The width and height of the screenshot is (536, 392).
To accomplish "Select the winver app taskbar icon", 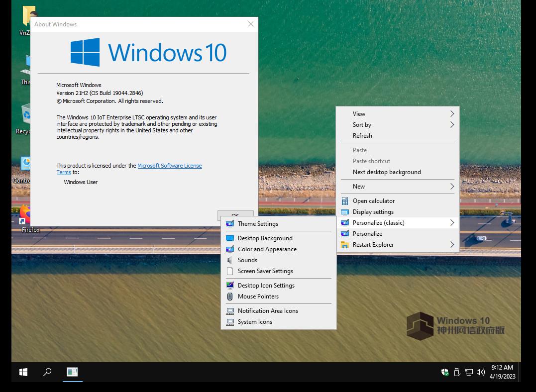I will [x=72, y=372].
